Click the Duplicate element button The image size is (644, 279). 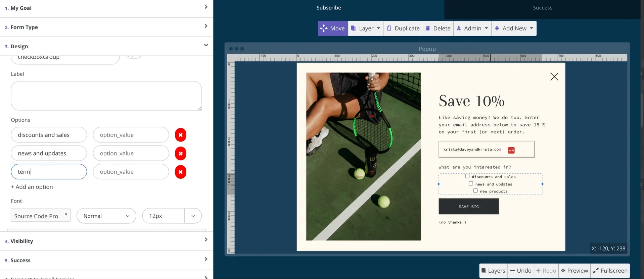(x=403, y=29)
